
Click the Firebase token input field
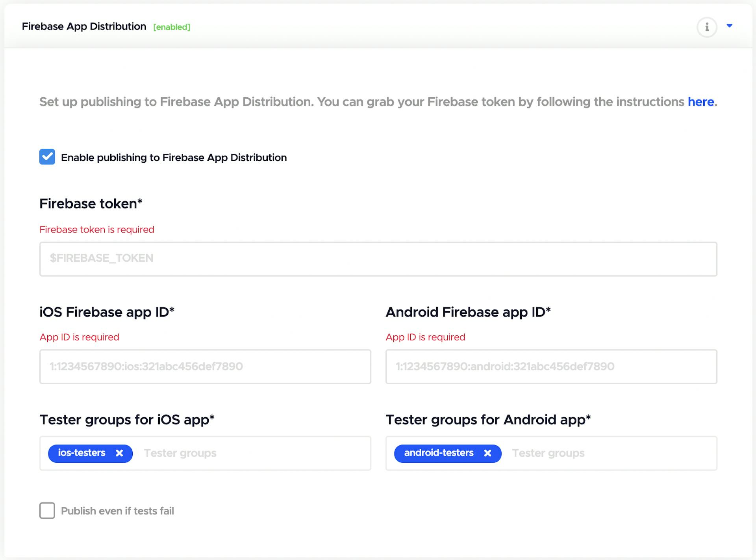[x=378, y=259]
